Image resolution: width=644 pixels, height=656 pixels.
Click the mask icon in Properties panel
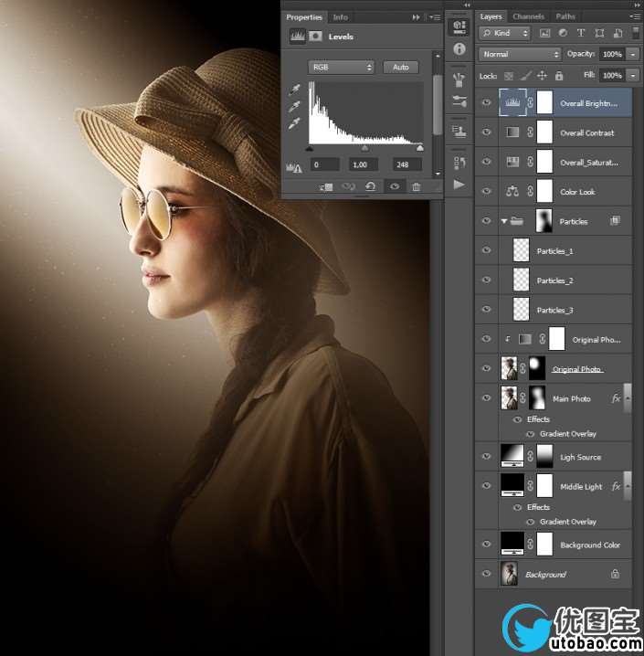click(316, 37)
